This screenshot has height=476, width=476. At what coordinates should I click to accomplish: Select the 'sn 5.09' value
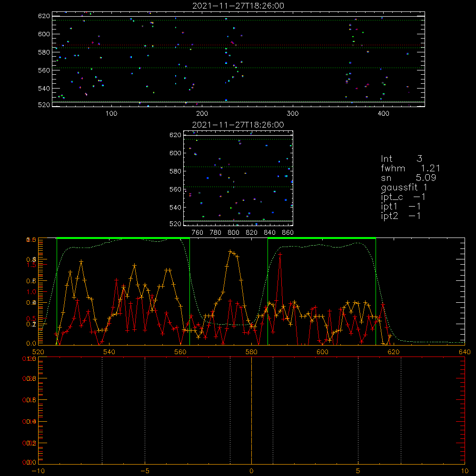coord(408,178)
